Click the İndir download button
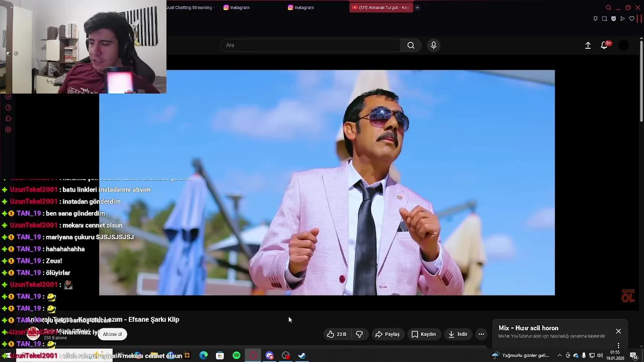Image resolution: width=644 pixels, height=362 pixels. (458, 334)
